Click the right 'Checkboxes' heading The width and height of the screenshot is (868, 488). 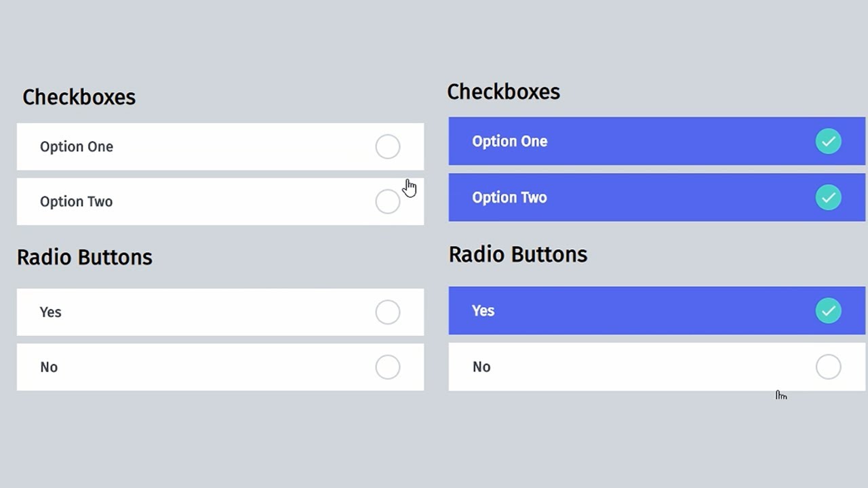(504, 91)
